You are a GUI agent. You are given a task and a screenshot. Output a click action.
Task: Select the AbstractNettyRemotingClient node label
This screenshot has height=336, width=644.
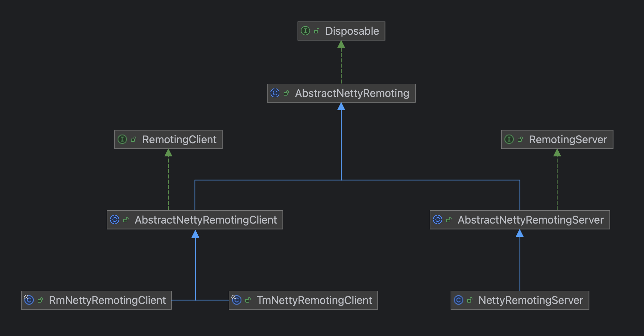(206, 220)
